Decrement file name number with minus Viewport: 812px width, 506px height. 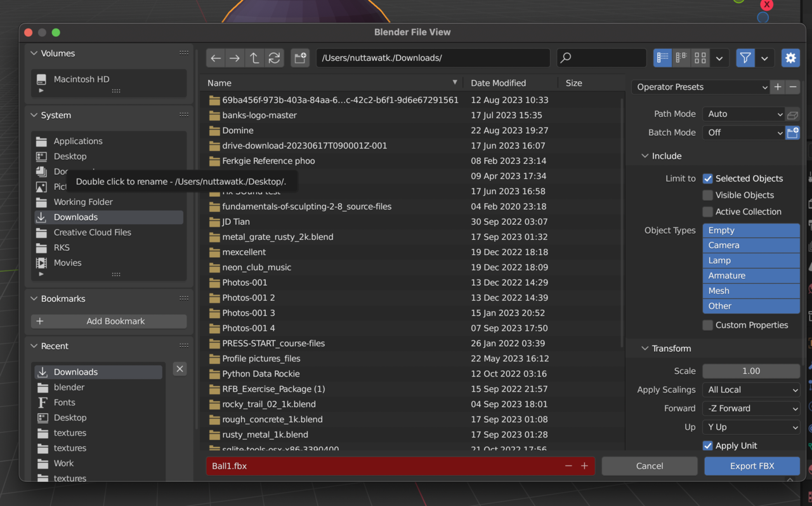(568, 466)
